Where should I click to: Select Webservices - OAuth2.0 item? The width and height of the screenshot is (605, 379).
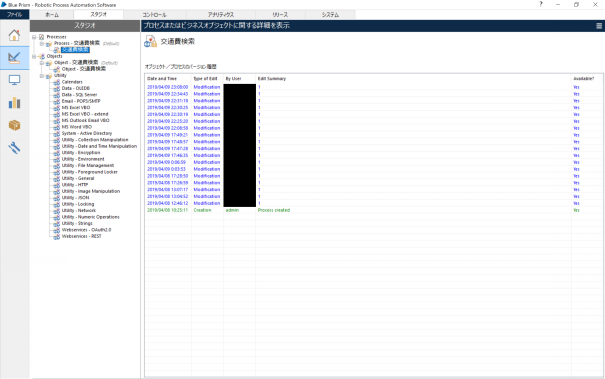coord(86,230)
